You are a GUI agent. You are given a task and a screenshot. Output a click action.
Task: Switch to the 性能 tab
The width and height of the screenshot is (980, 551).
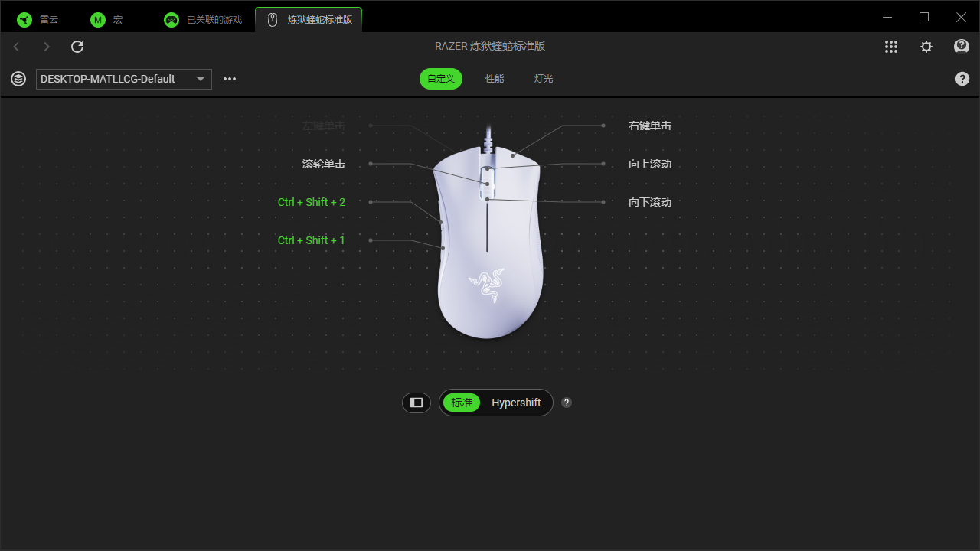[495, 79]
